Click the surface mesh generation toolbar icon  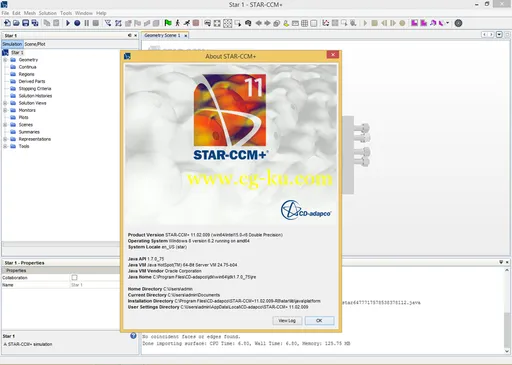[108, 23]
